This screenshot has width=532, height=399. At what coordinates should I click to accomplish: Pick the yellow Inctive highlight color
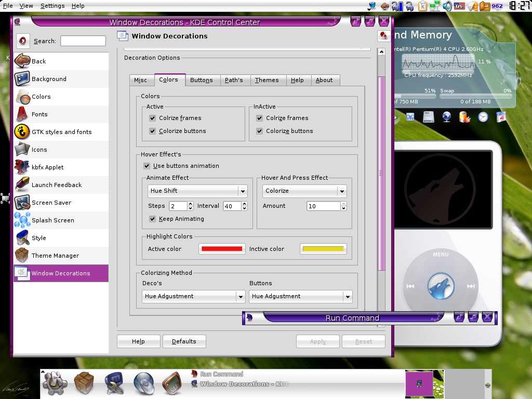point(323,249)
